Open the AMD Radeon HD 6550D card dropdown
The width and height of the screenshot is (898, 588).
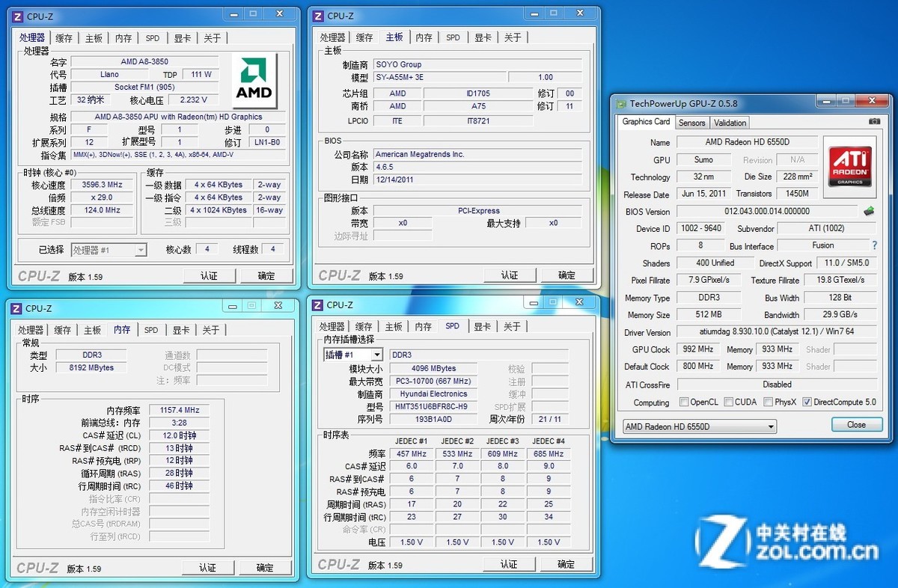700,426
